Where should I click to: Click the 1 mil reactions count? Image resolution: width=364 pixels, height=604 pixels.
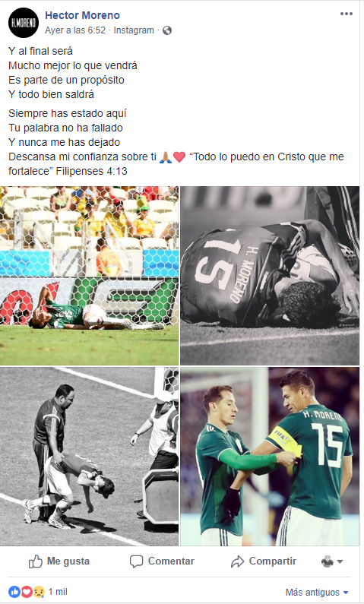(58, 592)
